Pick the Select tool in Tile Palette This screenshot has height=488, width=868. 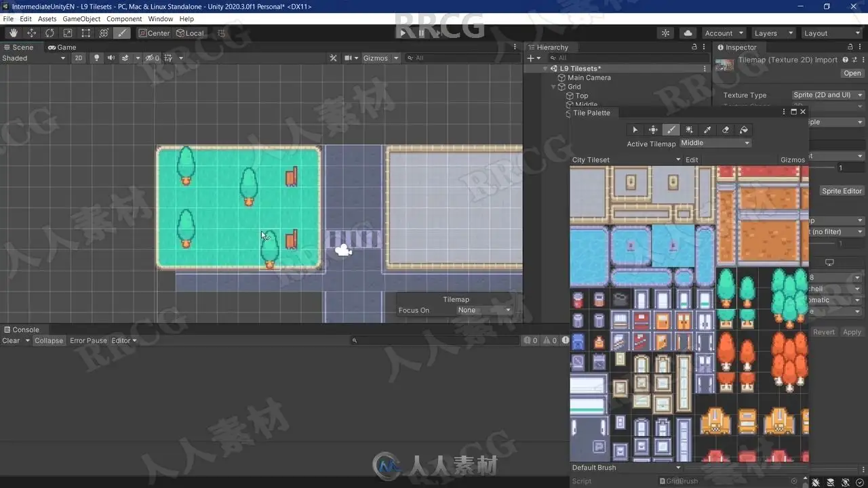(635, 129)
